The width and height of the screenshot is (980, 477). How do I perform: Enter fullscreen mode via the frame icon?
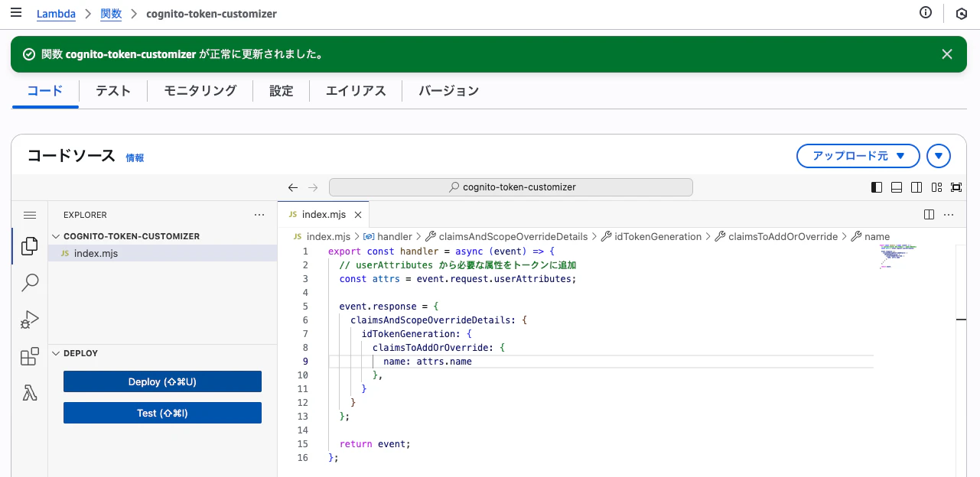point(956,187)
